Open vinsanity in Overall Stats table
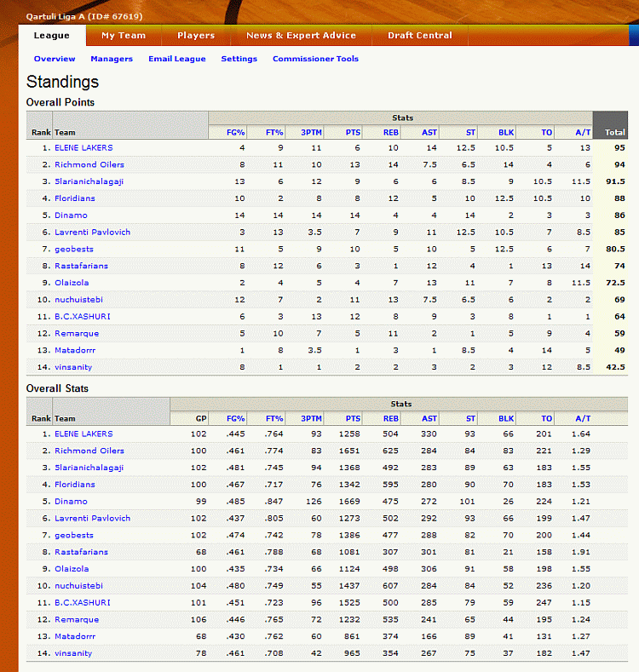This screenshot has height=672, width=639. pyautogui.click(x=73, y=653)
